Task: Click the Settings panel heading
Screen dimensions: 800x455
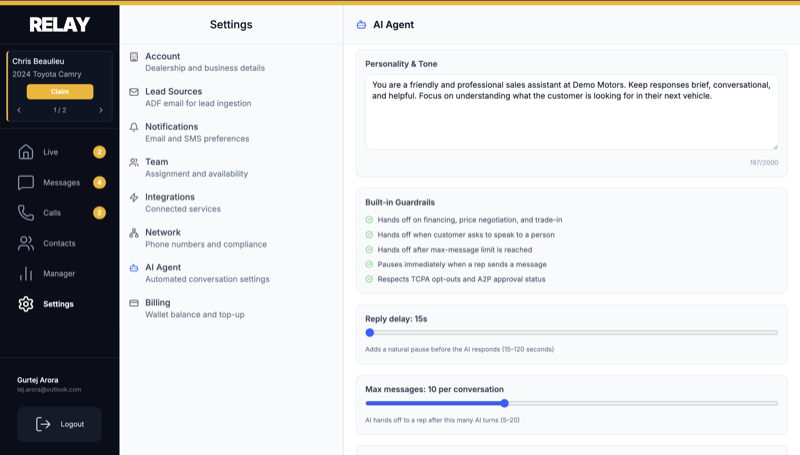Action: (x=231, y=24)
